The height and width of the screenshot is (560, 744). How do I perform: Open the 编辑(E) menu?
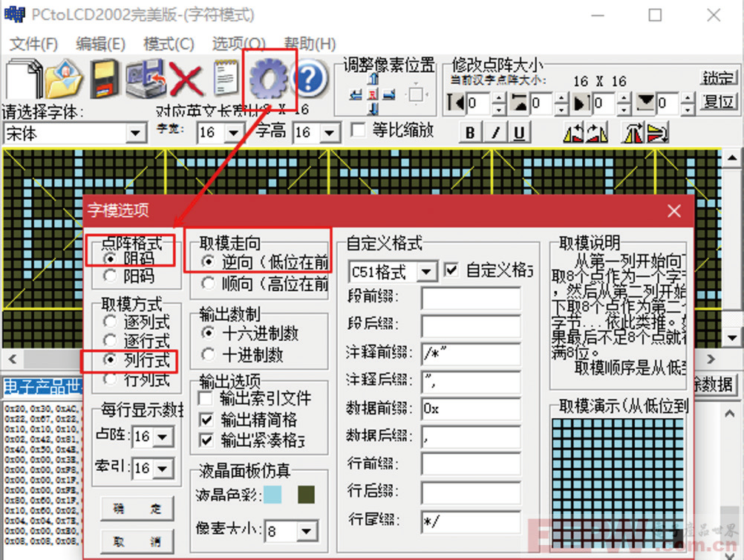click(x=100, y=44)
